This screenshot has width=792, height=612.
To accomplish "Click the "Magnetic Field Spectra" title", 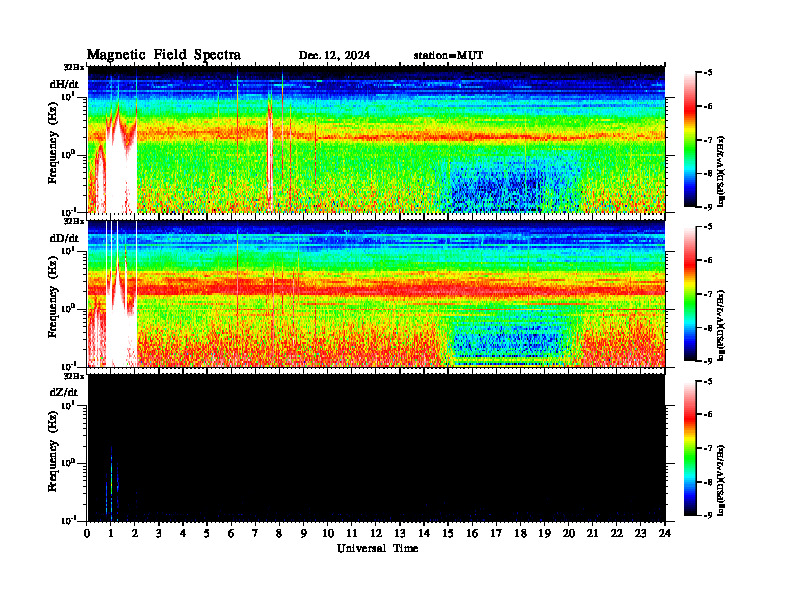I will coord(164,55).
